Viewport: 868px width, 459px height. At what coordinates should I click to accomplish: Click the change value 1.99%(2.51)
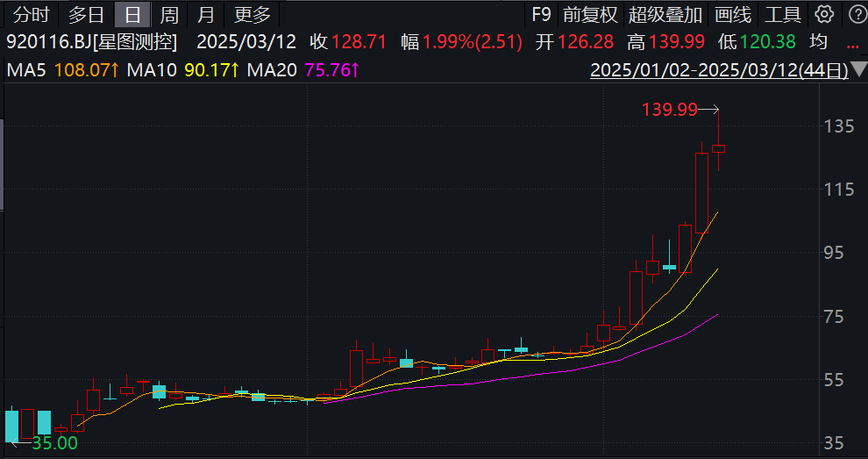click(x=473, y=41)
